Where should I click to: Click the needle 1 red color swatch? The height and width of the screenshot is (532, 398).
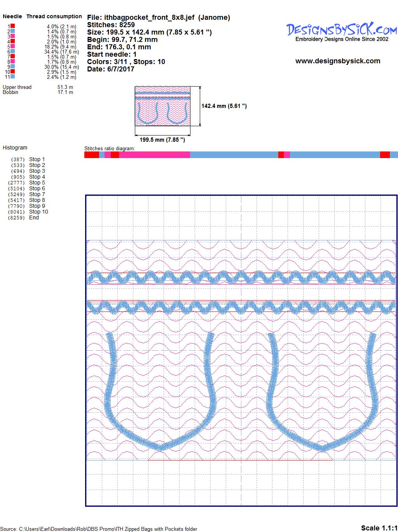tap(13, 26)
